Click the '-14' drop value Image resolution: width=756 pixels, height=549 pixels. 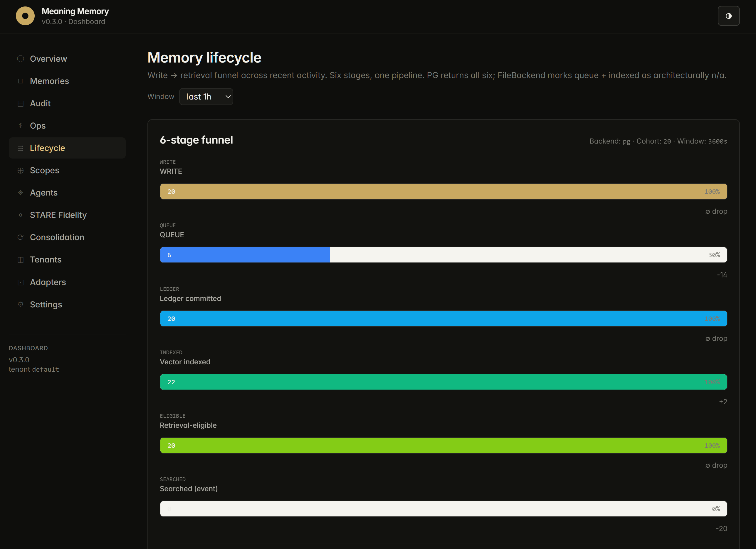pos(722,275)
